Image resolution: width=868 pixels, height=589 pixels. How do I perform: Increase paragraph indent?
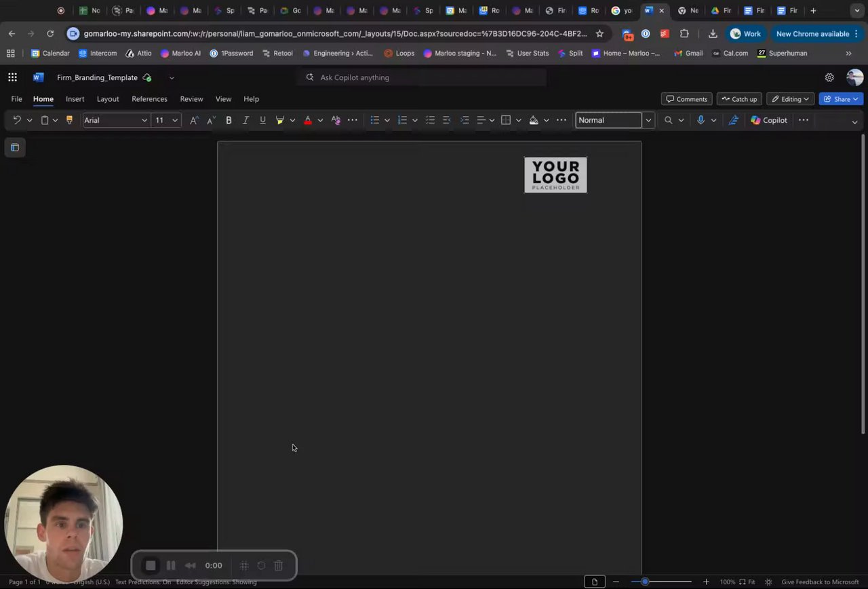point(465,120)
